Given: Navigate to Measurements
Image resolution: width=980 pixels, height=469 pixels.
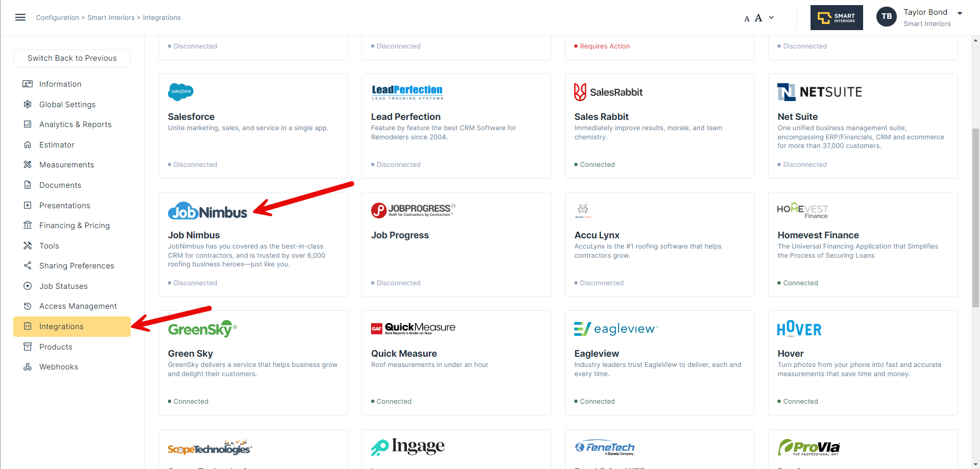Looking at the screenshot, I should tap(67, 165).
